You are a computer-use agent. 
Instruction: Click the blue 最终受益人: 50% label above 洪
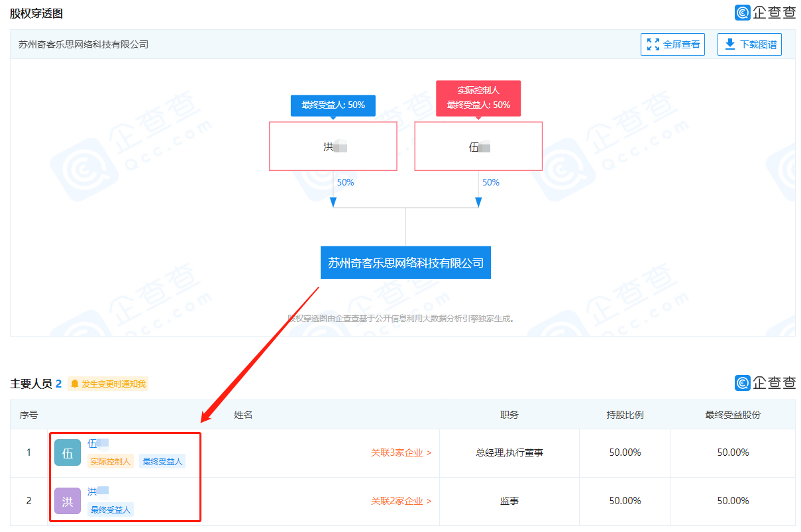click(x=333, y=105)
